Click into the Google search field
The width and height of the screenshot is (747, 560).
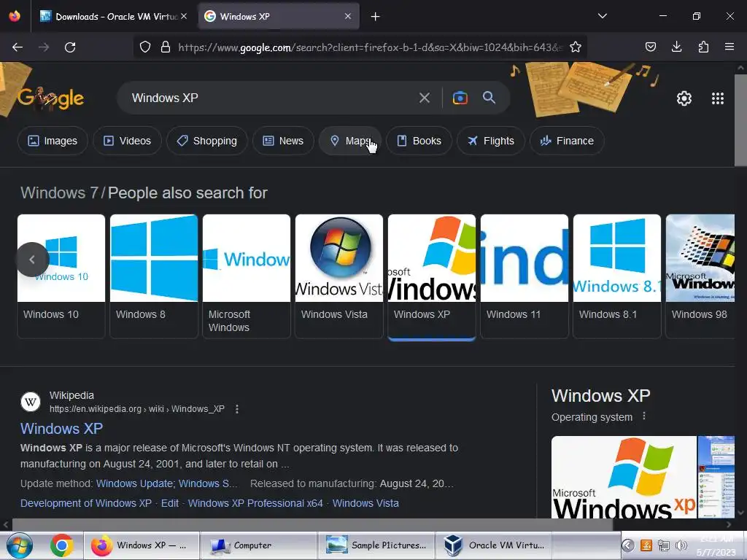[271, 98]
